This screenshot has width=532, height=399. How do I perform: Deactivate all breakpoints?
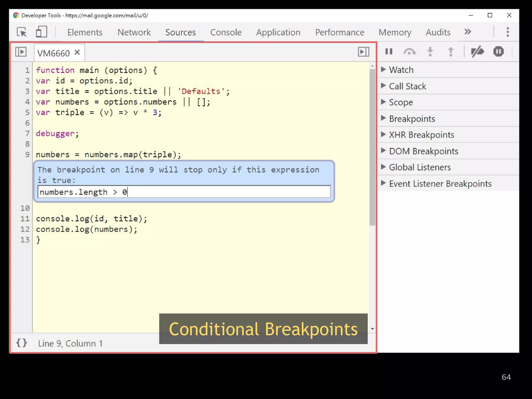coord(477,51)
